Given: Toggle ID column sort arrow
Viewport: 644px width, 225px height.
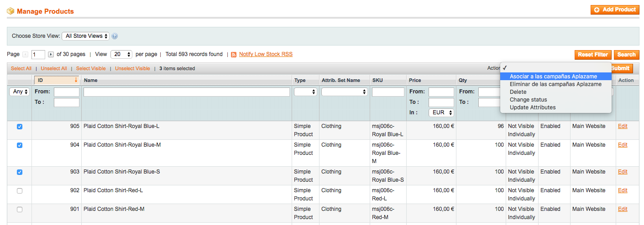Looking at the screenshot, I should 76,80.
